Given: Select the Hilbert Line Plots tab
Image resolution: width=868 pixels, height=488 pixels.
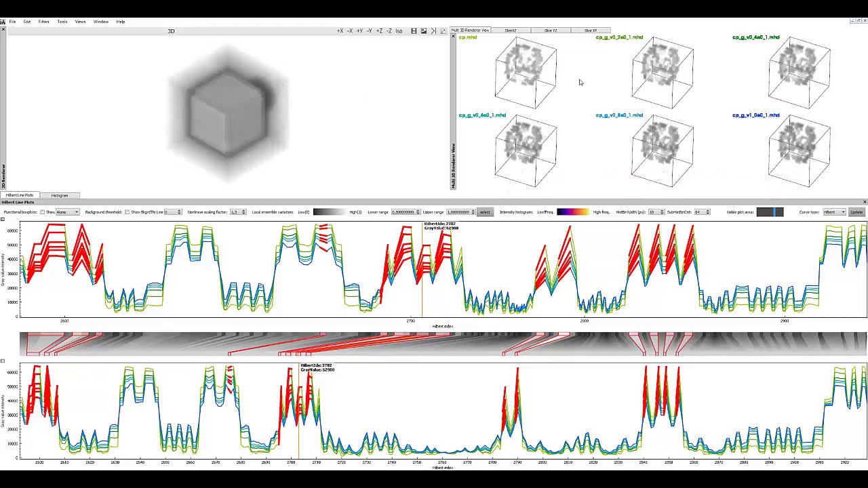Looking at the screenshot, I should coord(20,195).
